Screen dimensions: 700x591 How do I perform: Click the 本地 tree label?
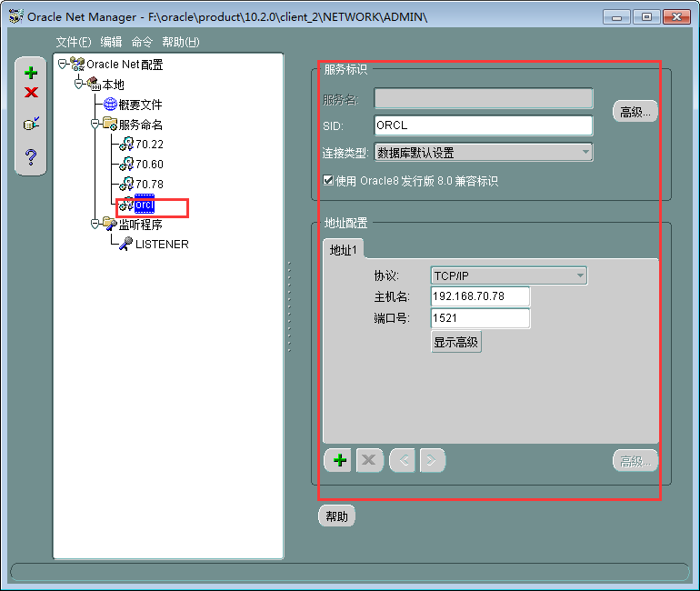click(x=113, y=85)
